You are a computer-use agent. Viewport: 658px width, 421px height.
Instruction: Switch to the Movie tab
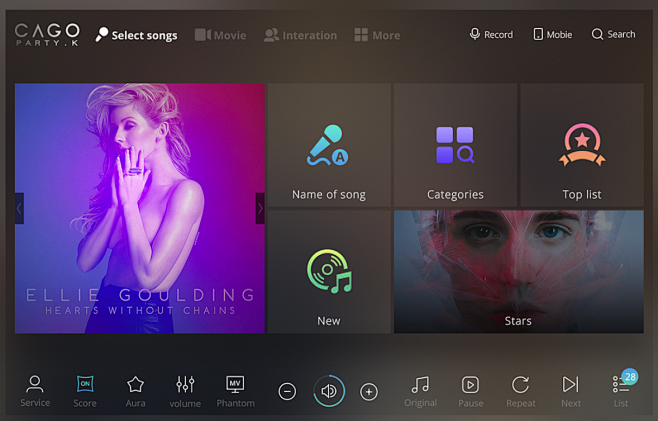click(220, 35)
